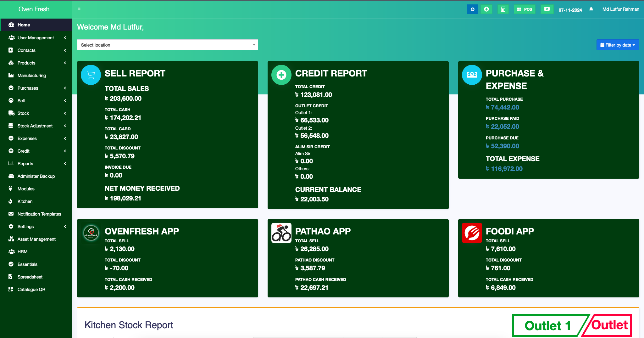Expand the Expenses submenu chevron
This screenshot has width=644, height=338.
pyautogui.click(x=65, y=138)
